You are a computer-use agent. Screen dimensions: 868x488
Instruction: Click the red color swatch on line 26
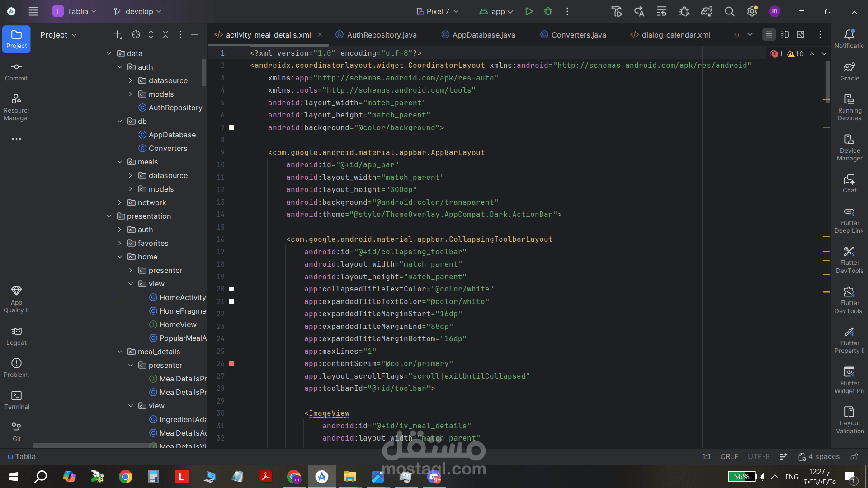pos(231,364)
